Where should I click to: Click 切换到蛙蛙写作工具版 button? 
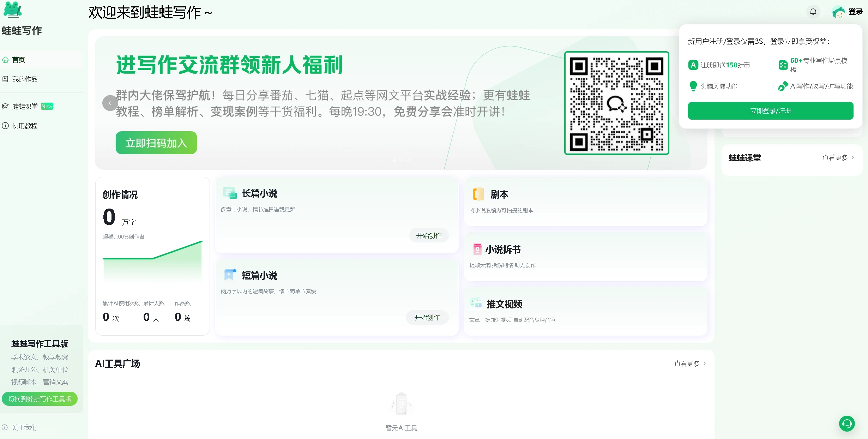40,399
